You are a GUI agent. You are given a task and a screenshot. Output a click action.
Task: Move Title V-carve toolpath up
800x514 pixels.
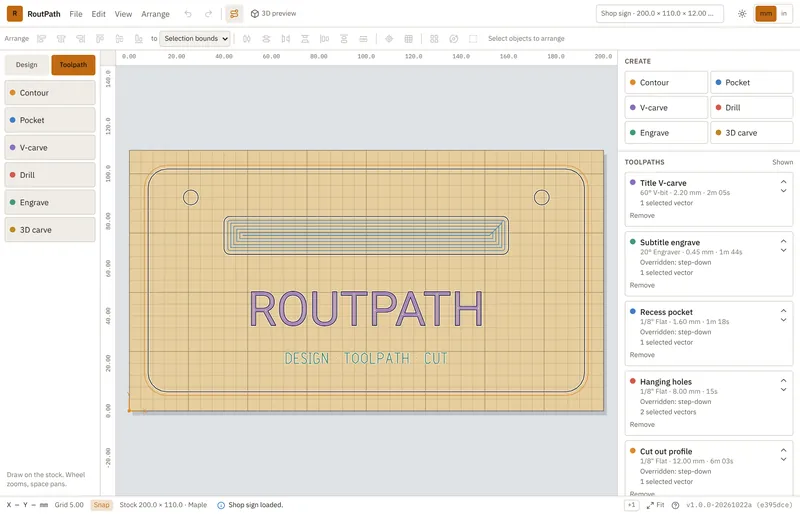pyautogui.click(x=783, y=182)
